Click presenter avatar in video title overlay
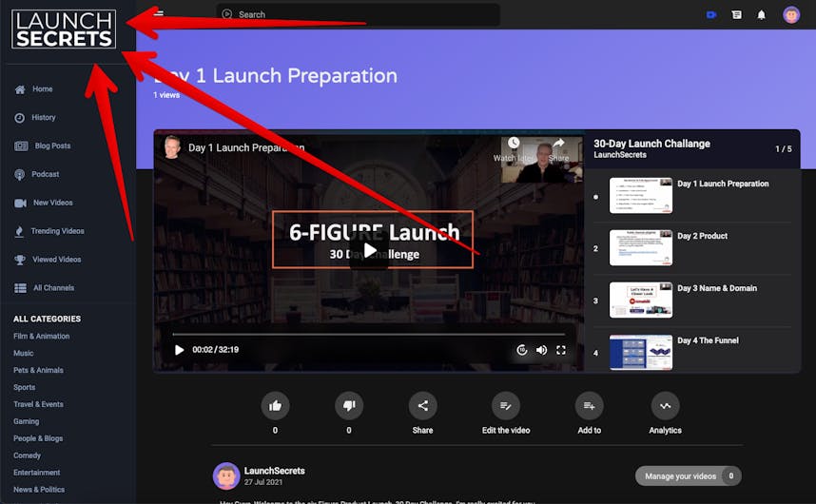Screen dimensions: 816x504 (x=172, y=147)
